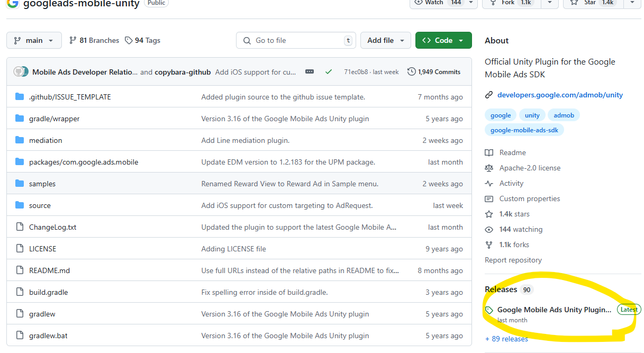View the 81 Branches link

94,40
